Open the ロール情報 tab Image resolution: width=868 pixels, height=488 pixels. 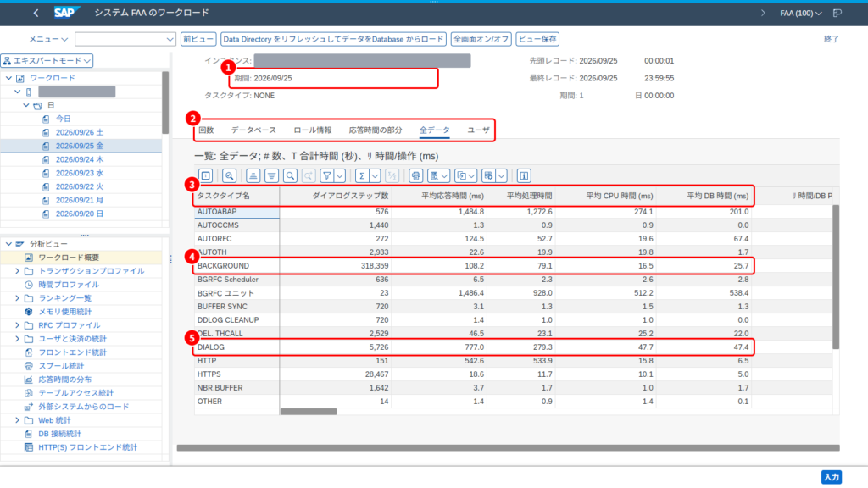(312, 130)
